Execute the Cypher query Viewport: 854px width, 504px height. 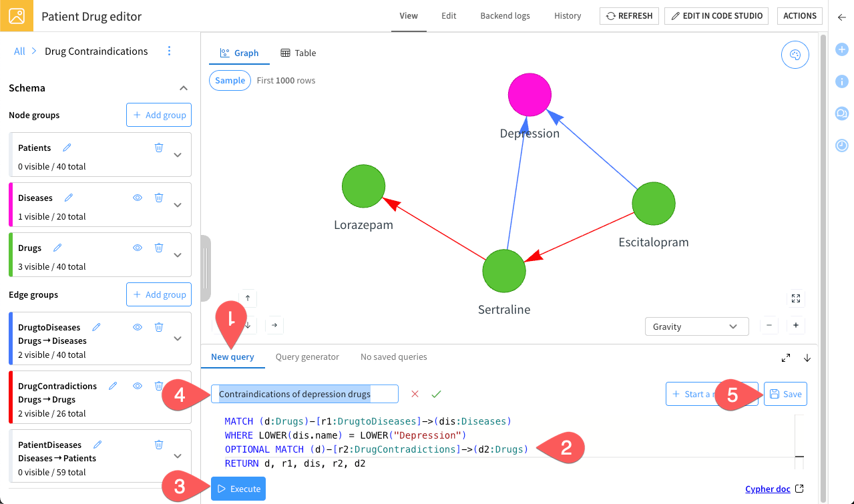[x=238, y=489]
